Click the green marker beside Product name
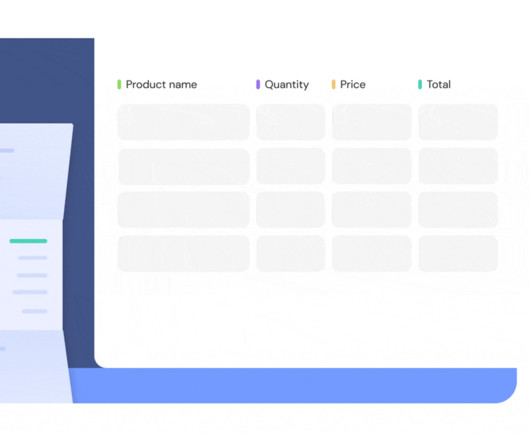 [119, 84]
